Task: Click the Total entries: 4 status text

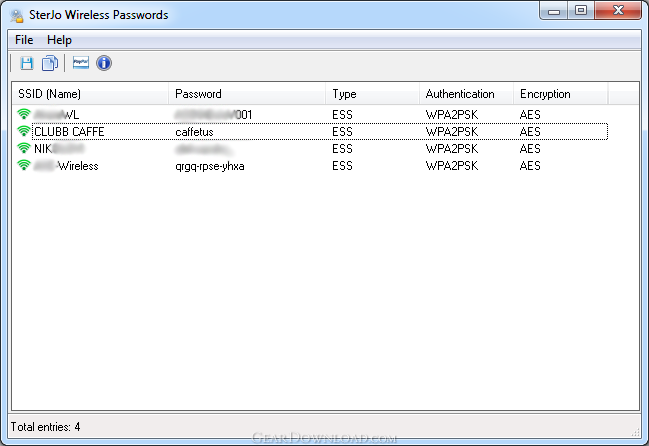Action: tap(46, 427)
